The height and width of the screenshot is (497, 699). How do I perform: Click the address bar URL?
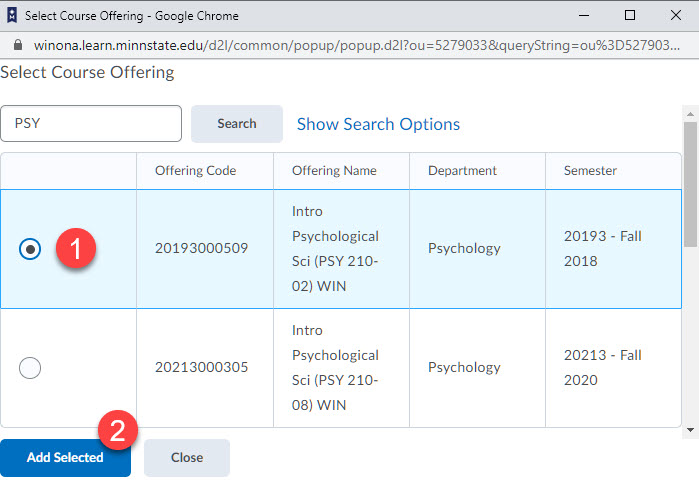point(357,45)
